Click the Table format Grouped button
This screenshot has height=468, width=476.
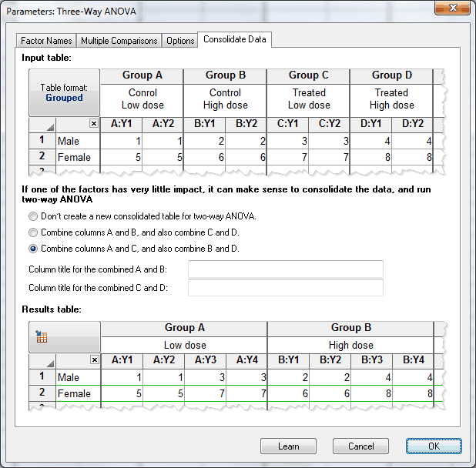tap(65, 93)
